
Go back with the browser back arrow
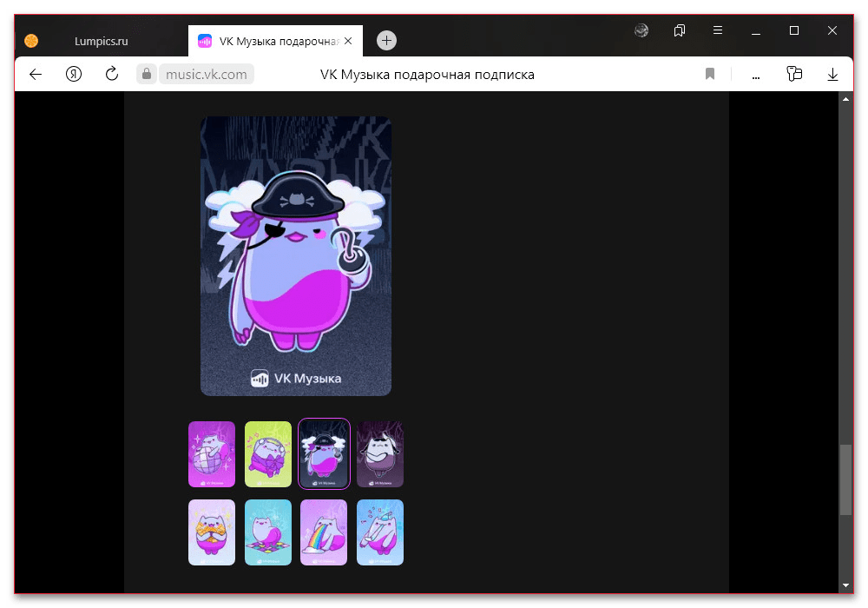tap(36, 74)
